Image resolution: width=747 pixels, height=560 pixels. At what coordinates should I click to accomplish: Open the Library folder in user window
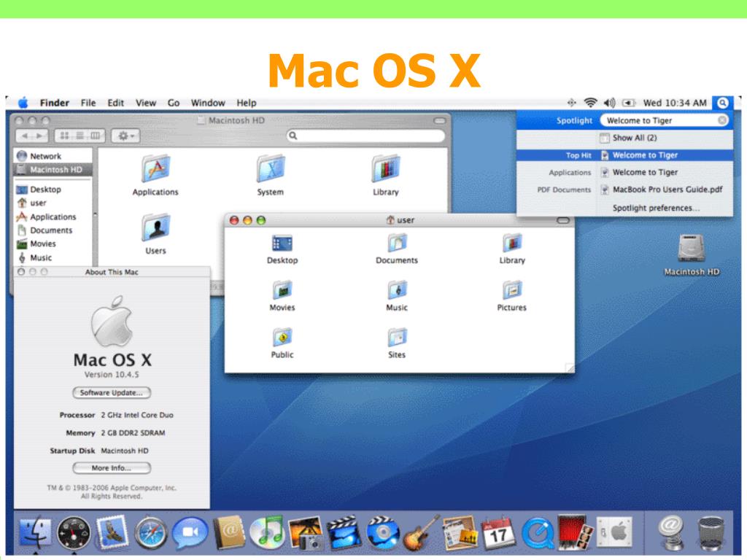(512, 249)
